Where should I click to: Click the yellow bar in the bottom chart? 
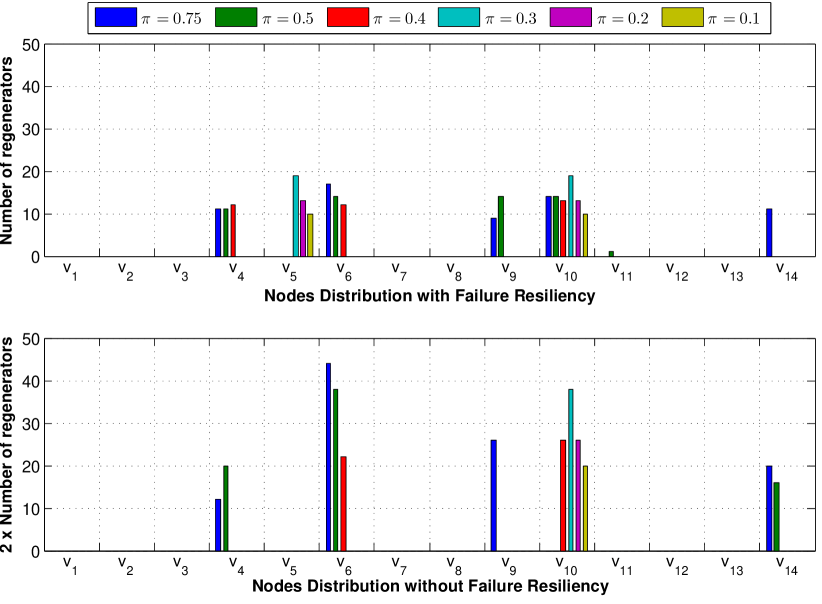585,508
